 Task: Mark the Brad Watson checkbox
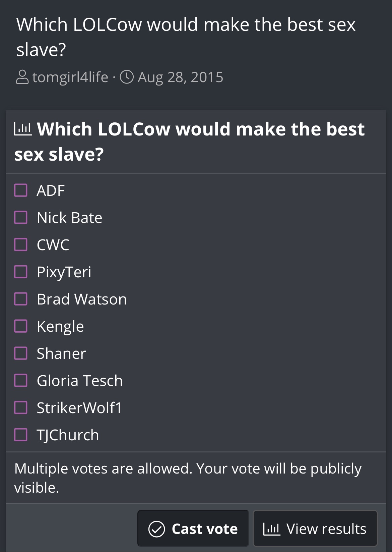21,299
